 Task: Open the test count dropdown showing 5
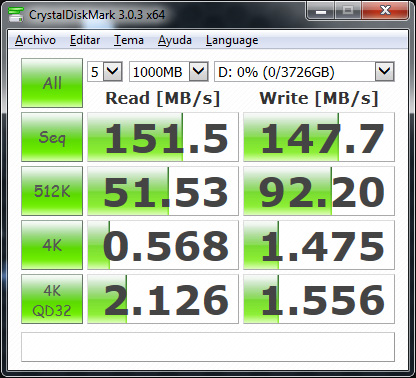pos(105,71)
